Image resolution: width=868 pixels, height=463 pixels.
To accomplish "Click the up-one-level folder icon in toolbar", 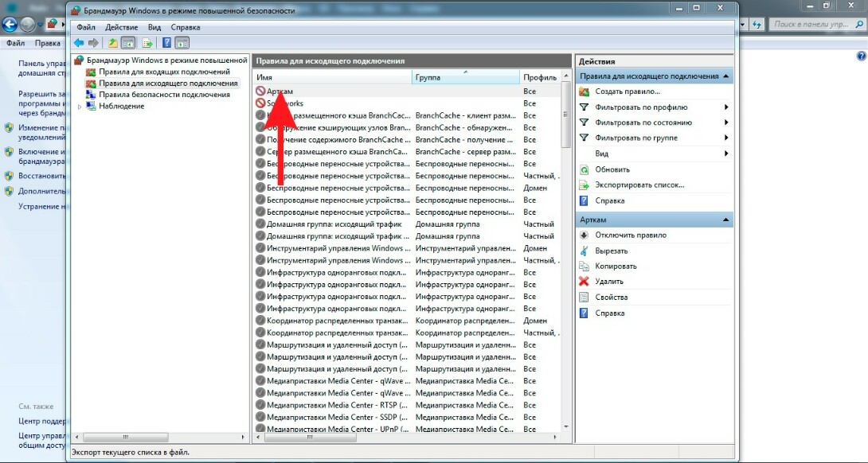I will pos(113,43).
